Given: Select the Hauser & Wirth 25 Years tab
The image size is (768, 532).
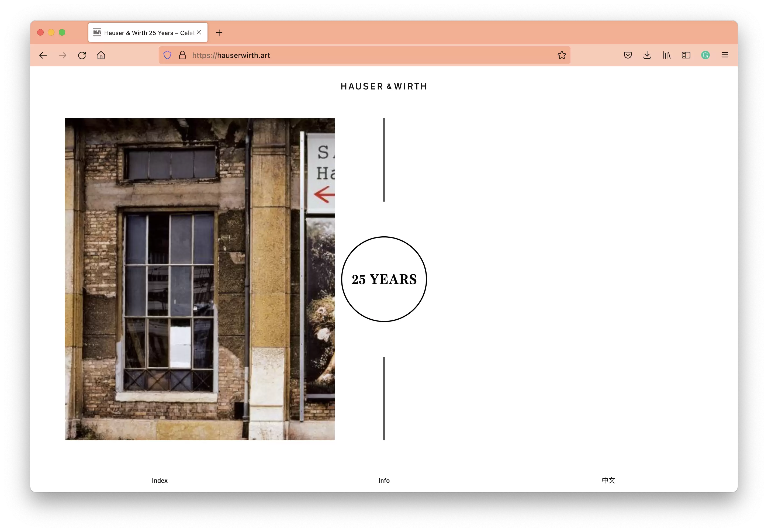Looking at the screenshot, I should pyautogui.click(x=148, y=32).
